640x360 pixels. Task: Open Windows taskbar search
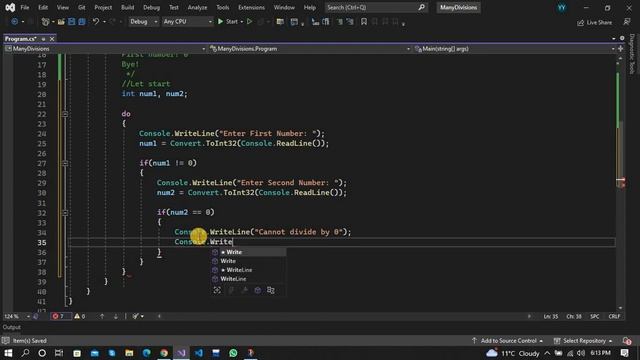[x=25, y=353]
